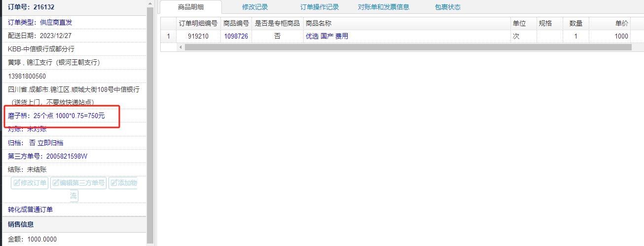The image size is (644, 246).
Task: Open the 商品明细 tab
Action: pos(191,7)
